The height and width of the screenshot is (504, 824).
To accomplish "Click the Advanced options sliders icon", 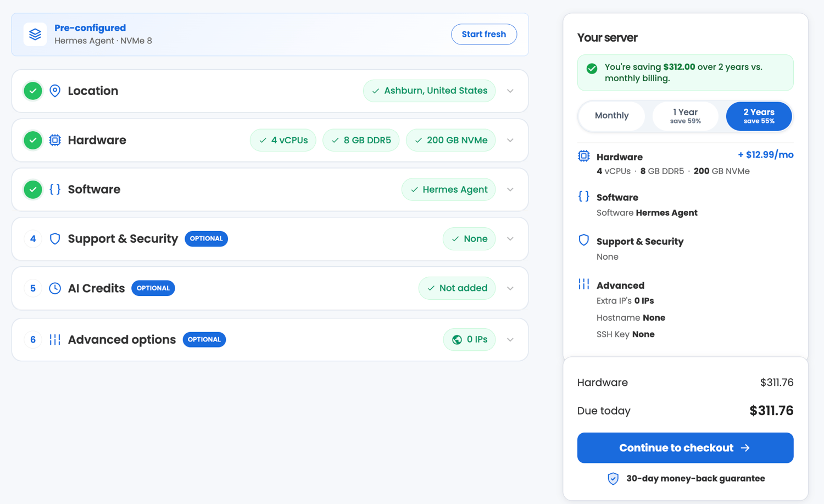I will (55, 340).
